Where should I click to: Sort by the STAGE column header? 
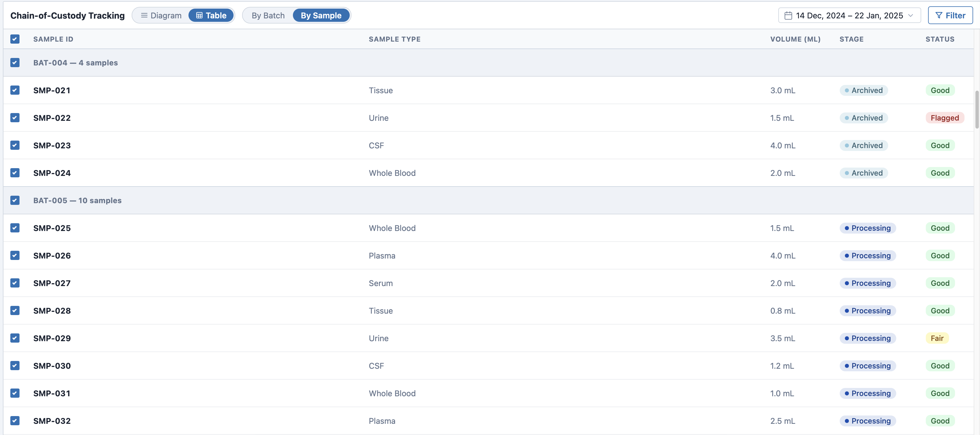(851, 39)
